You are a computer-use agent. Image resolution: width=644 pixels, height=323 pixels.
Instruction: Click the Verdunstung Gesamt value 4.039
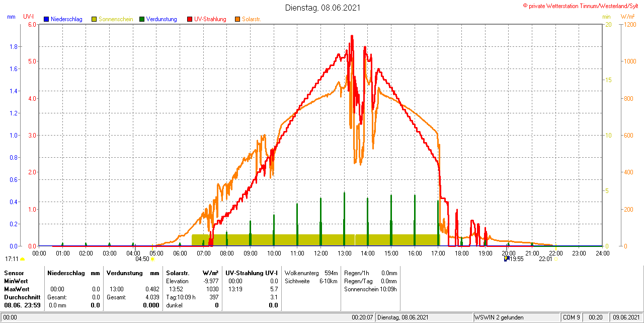click(152, 297)
